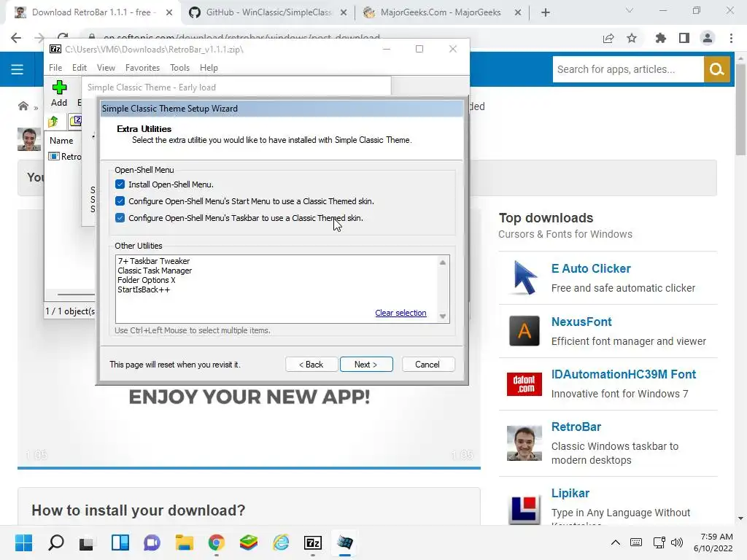The image size is (747, 560).
Task: Open RetroBar link in Top downloads
Action: [x=576, y=427]
